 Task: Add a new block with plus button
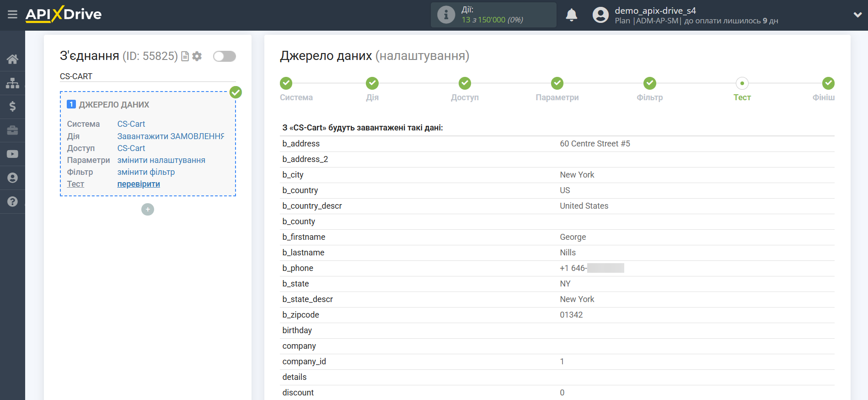tap(148, 210)
